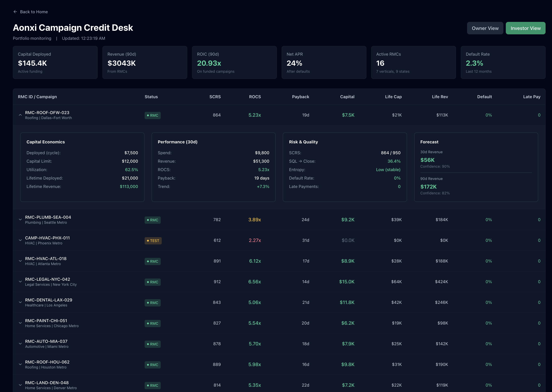Expand the RMC-LAND-DEN-048 row chevron

point(20,385)
